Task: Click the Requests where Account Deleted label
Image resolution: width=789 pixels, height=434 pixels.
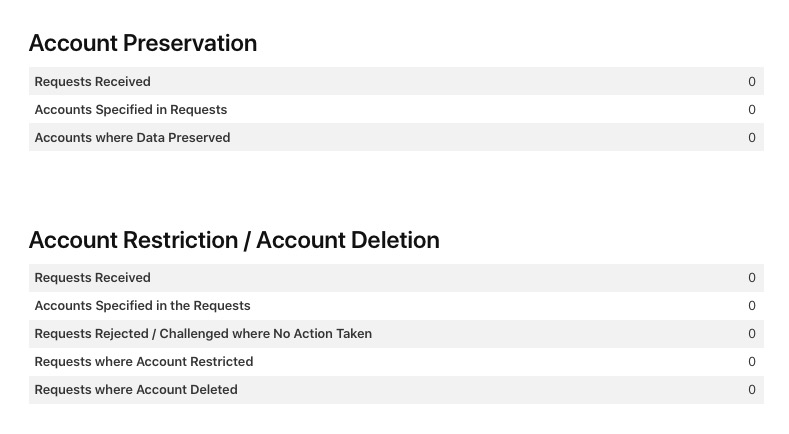Action: 136,389
